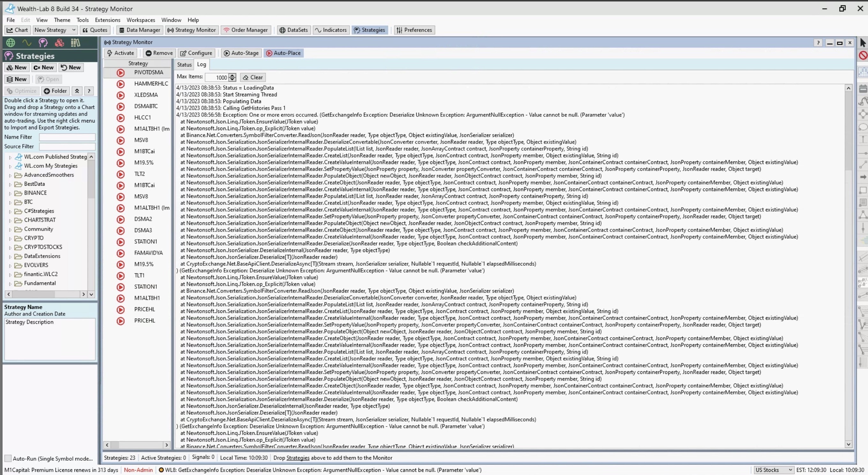868x475 pixels.
Task: Click the globe DataSets icon in left panel
Action: pos(11,43)
